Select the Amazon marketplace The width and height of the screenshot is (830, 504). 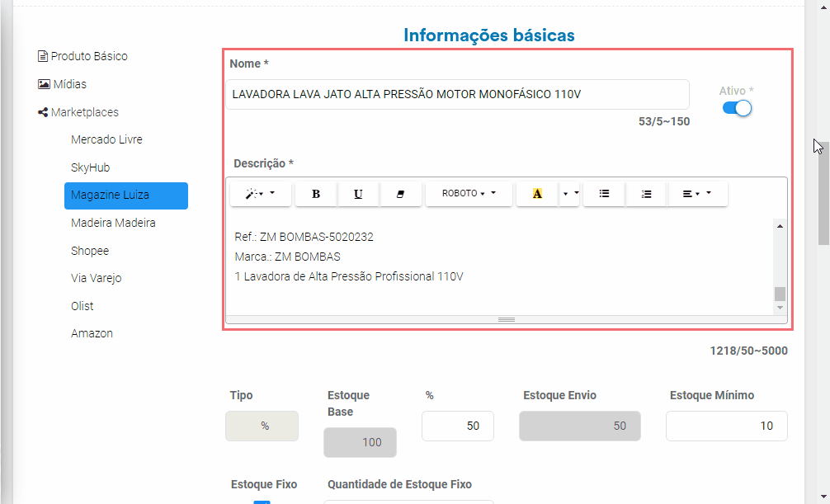coord(92,333)
